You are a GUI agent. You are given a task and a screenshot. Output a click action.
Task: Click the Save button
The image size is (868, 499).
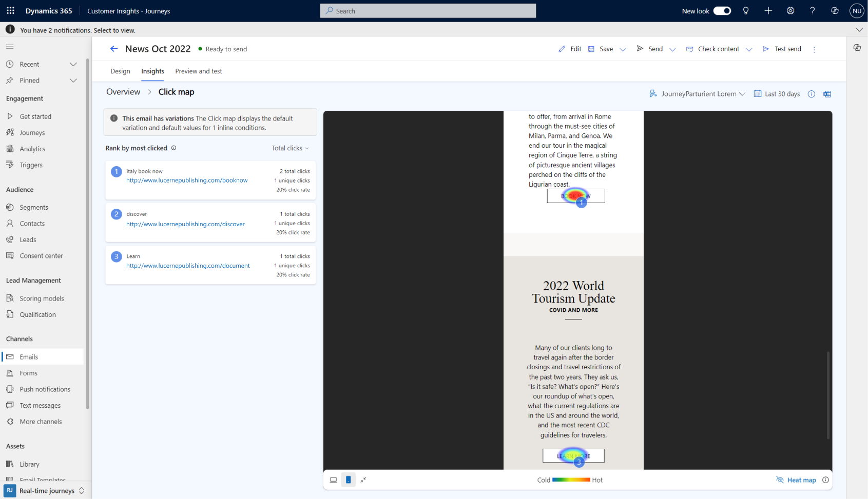pyautogui.click(x=601, y=49)
